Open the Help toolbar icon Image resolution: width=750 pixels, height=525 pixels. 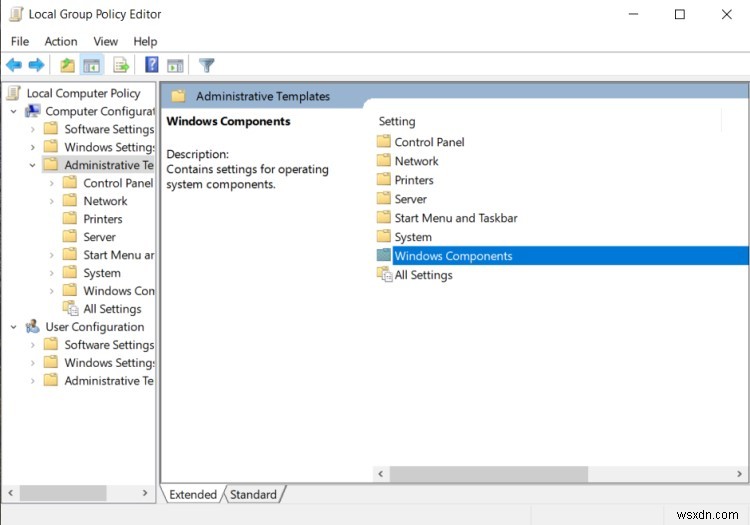point(152,64)
